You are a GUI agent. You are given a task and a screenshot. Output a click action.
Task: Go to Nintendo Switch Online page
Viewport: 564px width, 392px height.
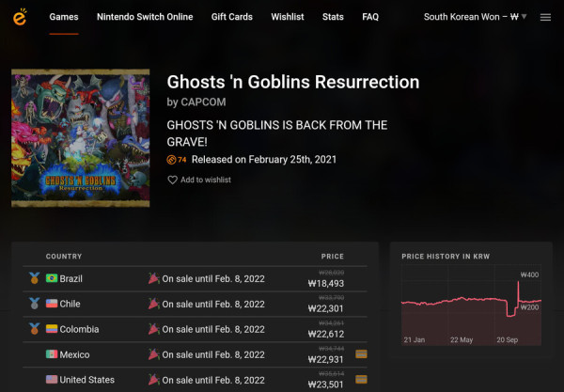[145, 17]
